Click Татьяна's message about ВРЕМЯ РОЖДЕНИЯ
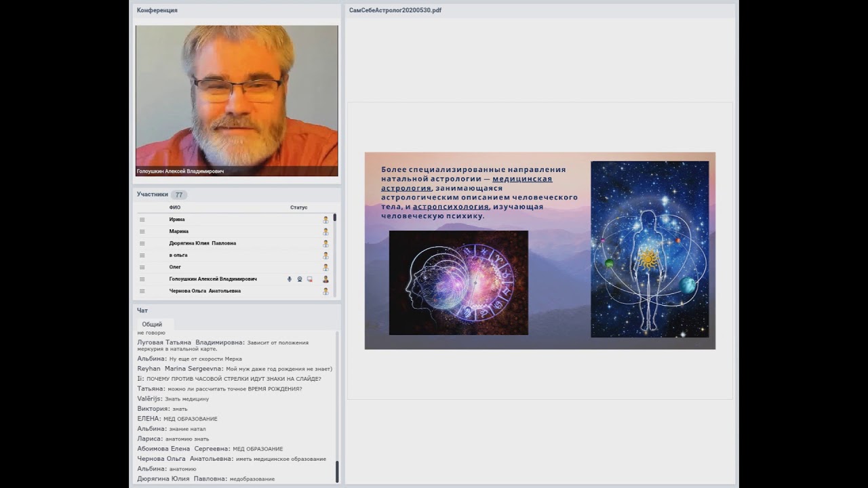 coord(220,389)
